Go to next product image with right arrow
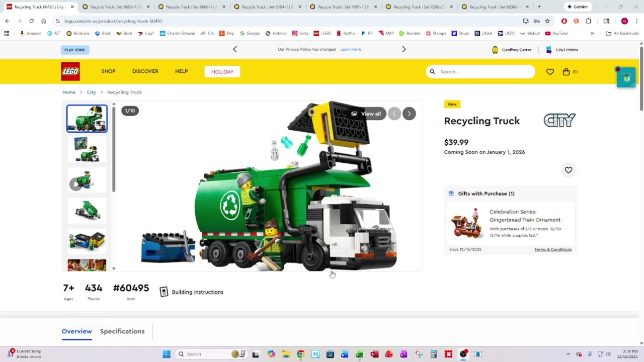 (x=409, y=114)
